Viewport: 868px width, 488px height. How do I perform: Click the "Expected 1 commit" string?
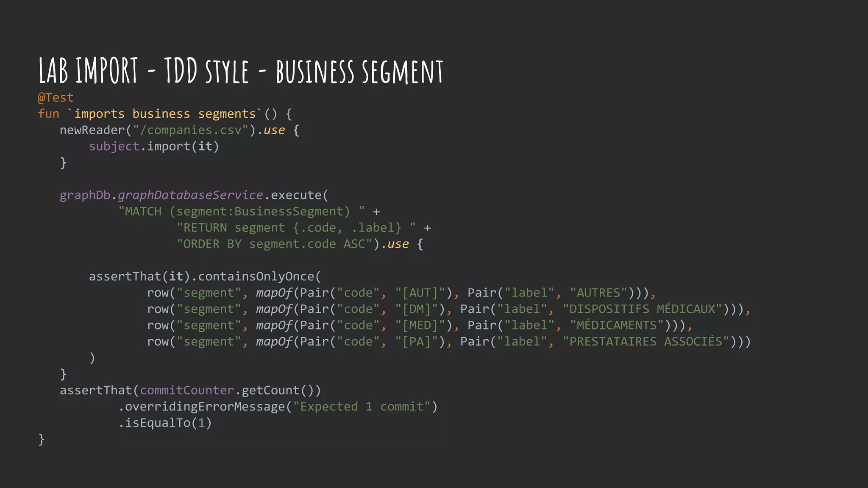(362, 407)
